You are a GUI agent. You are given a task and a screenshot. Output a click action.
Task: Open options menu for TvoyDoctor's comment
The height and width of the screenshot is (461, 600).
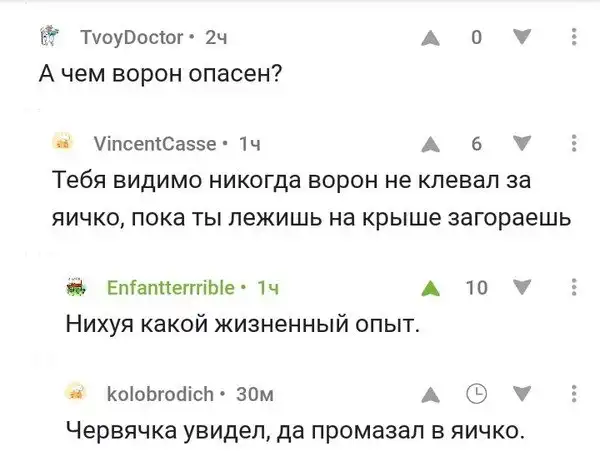pyautogui.click(x=572, y=39)
